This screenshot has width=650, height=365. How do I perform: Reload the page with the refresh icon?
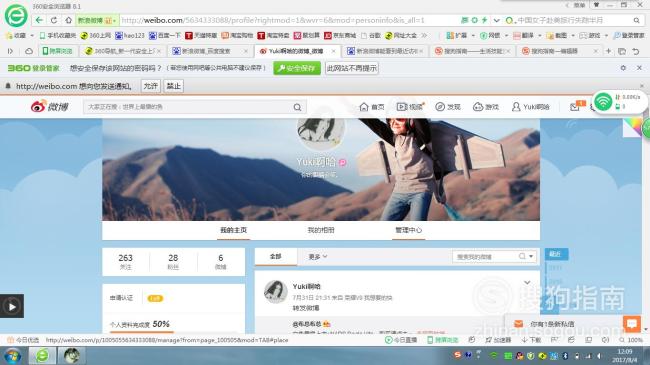54,20
